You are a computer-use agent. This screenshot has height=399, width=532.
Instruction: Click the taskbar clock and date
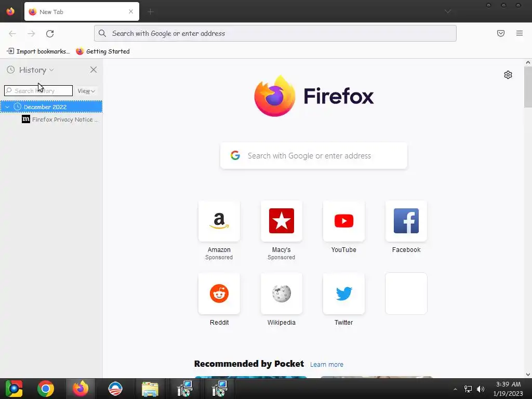coord(508,389)
